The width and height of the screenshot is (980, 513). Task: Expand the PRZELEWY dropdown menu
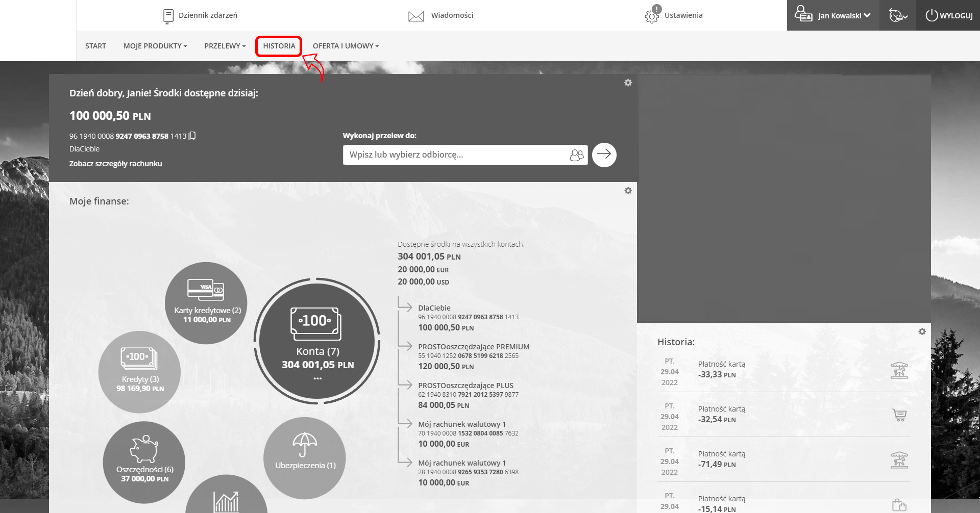[x=225, y=46]
